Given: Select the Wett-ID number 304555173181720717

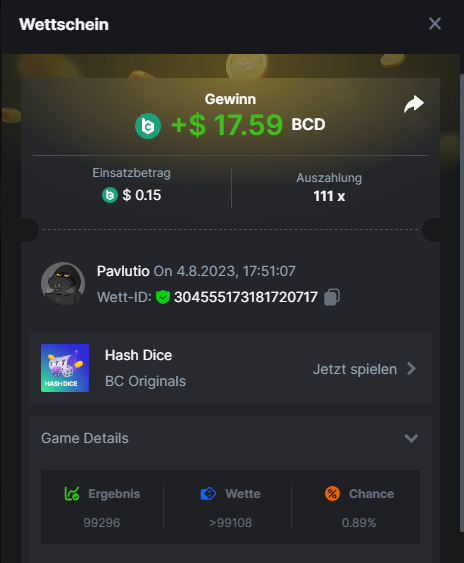Looking at the screenshot, I should pos(246,297).
